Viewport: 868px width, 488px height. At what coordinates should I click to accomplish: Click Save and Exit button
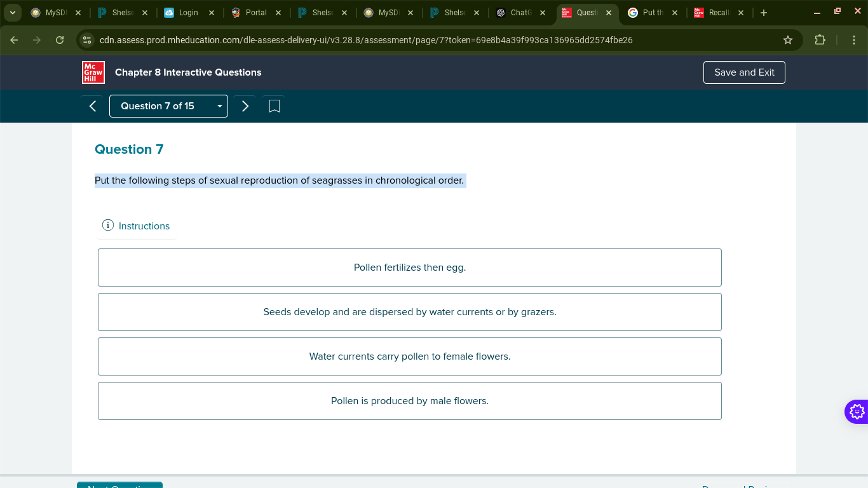[744, 72]
